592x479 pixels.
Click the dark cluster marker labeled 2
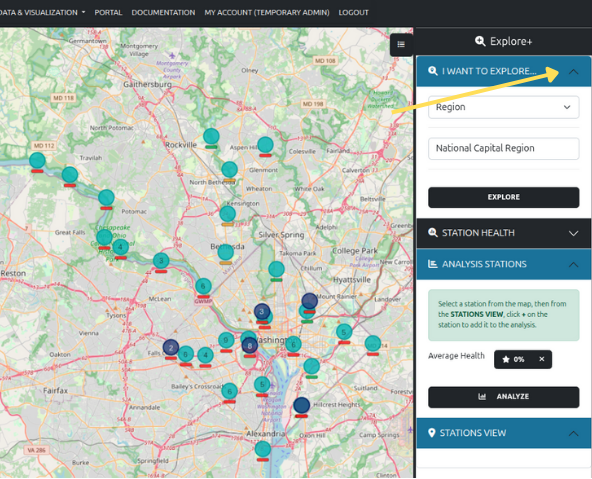pyautogui.click(x=171, y=347)
